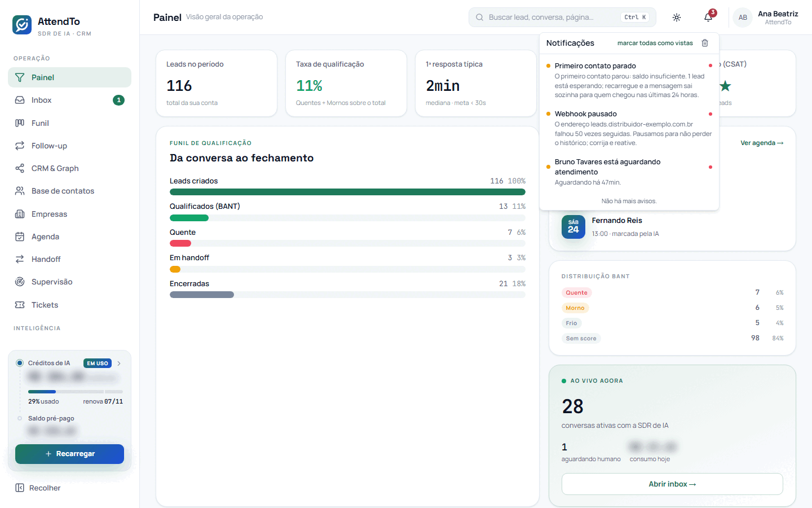812x508 pixels.
Task: Click the Leads no período card
Action: click(217, 84)
